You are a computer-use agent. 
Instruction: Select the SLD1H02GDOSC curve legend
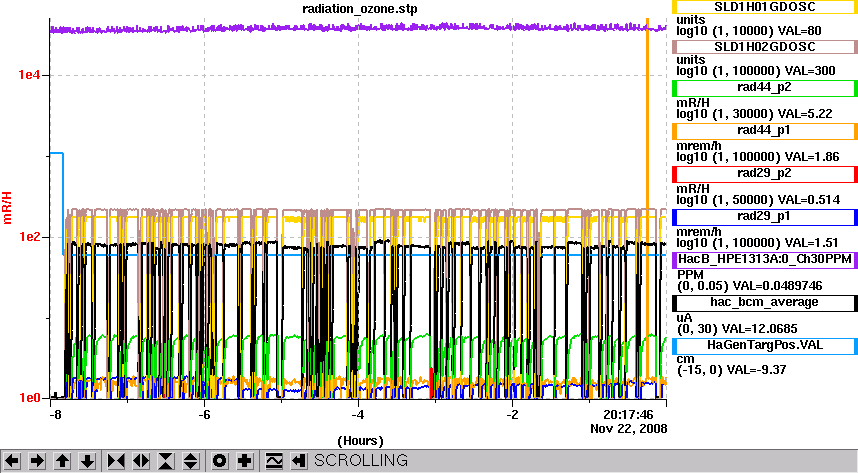764,47
